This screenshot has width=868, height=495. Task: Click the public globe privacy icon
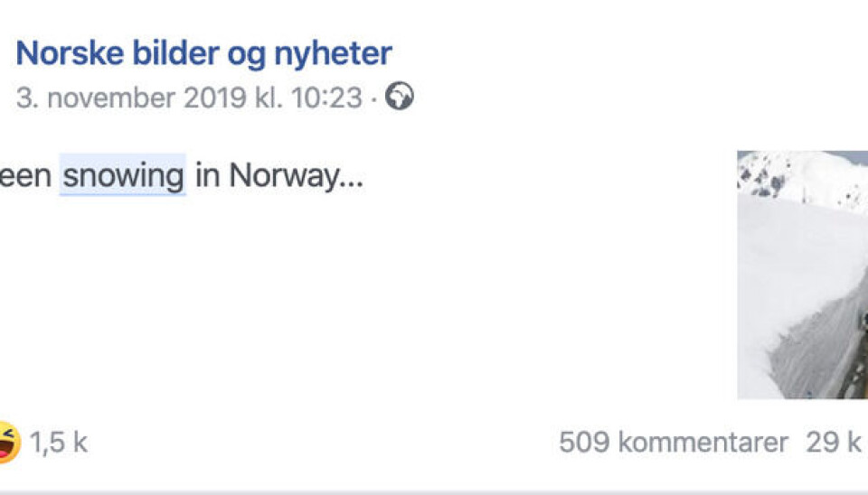tap(399, 98)
